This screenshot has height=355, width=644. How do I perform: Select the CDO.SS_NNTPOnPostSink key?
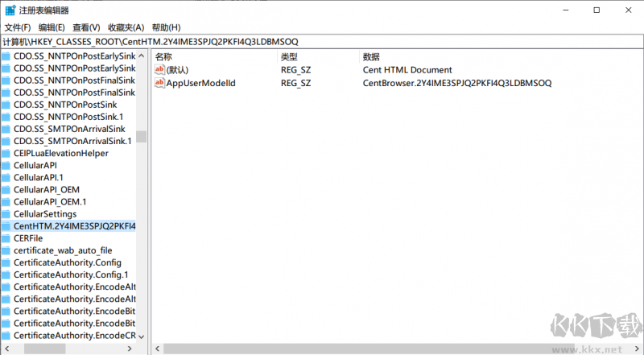click(x=65, y=105)
